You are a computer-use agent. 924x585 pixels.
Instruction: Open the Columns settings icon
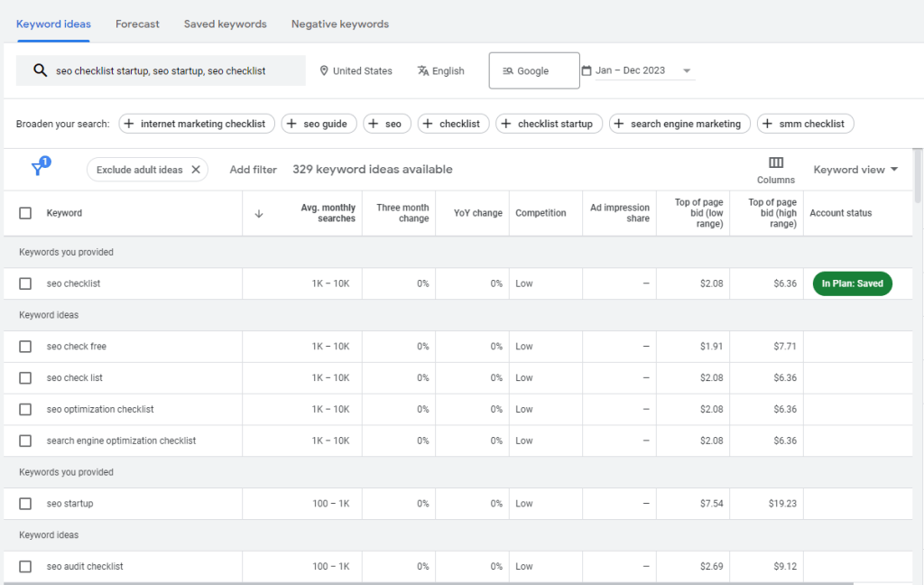(x=776, y=162)
